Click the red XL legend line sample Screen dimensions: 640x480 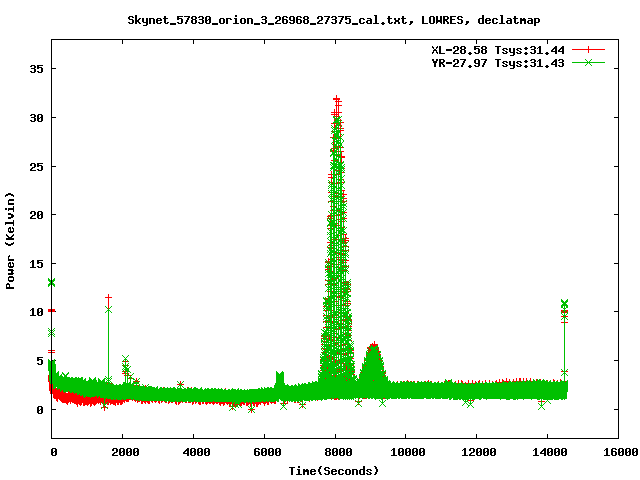click(x=588, y=50)
